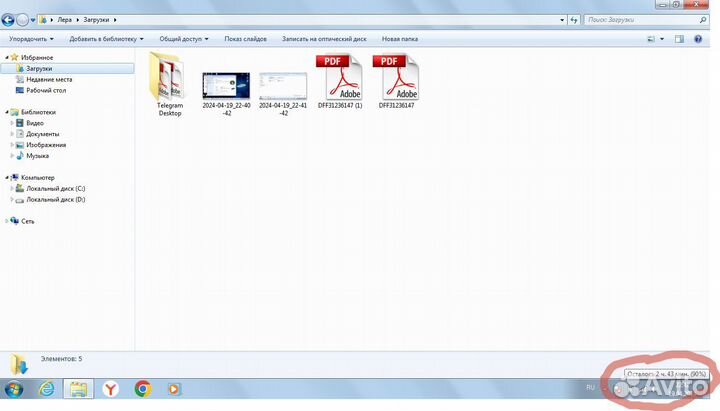720x411 pixels.
Task: Click the Загрузки folder icon in details pane
Action: tap(19, 365)
